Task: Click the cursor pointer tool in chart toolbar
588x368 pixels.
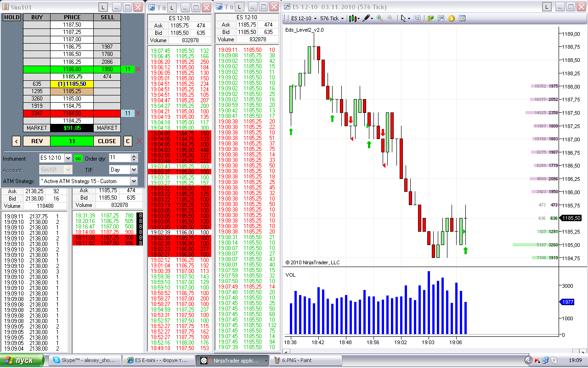Action: click(x=403, y=18)
